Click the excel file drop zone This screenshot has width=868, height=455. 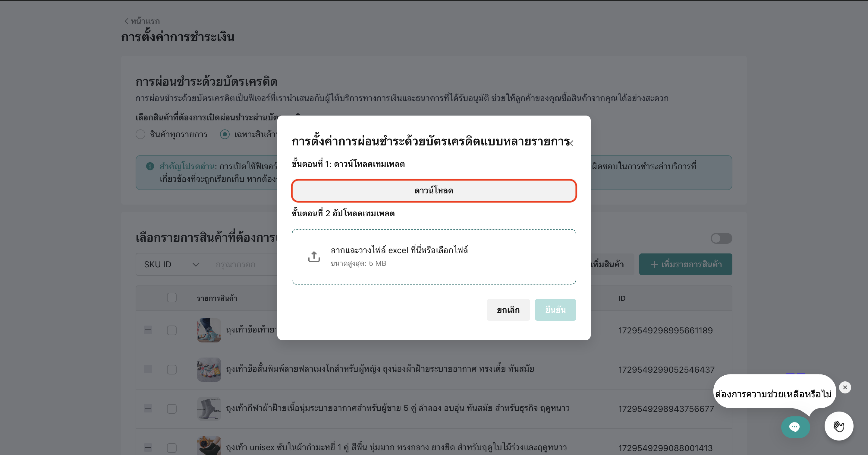[x=434, y=257]
